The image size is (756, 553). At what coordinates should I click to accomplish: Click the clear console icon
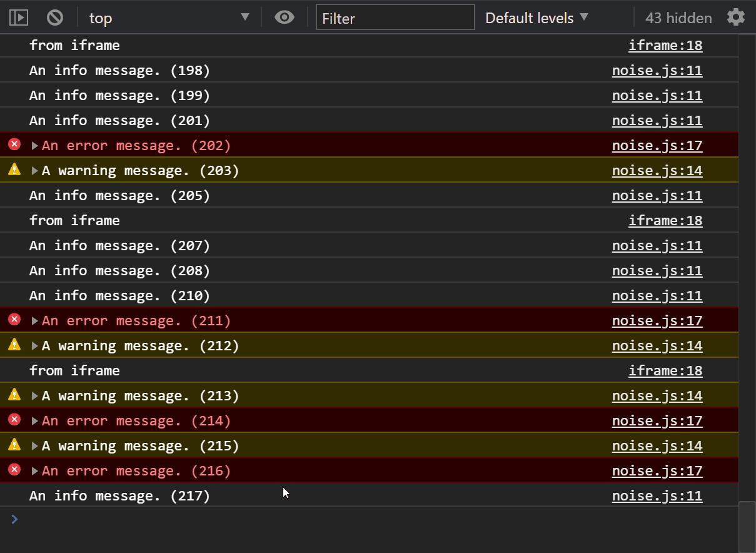click(x=54, y=18)
